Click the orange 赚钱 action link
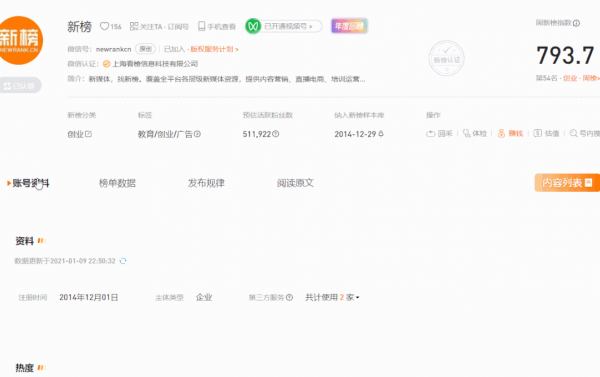 pos(515,134)
